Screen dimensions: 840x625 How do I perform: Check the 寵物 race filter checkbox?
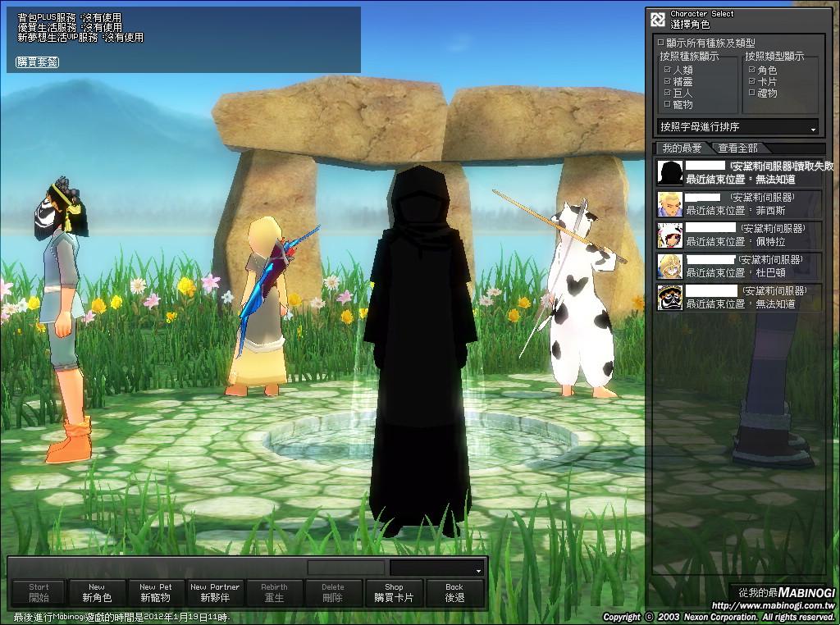tap(668, 105)
